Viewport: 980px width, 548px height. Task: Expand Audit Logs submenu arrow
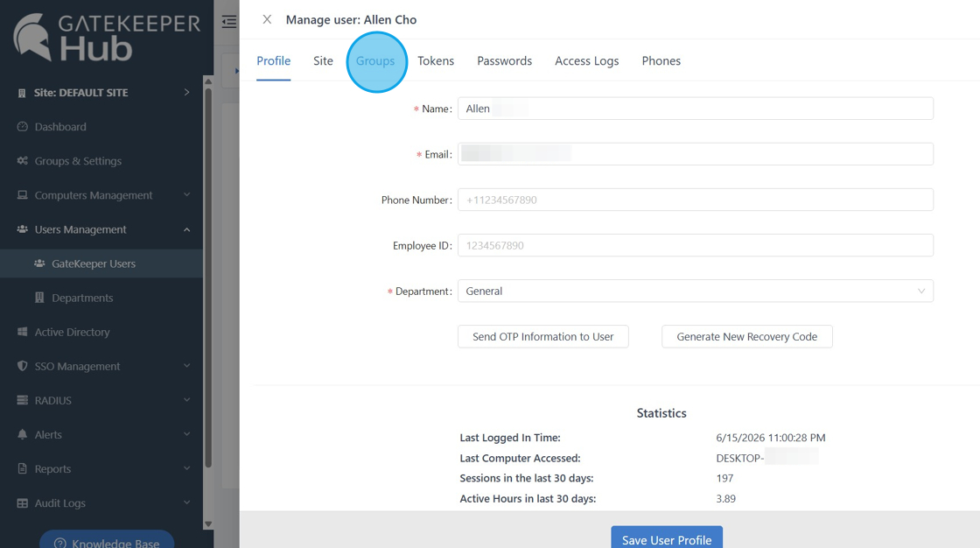(x=186, y=502)
